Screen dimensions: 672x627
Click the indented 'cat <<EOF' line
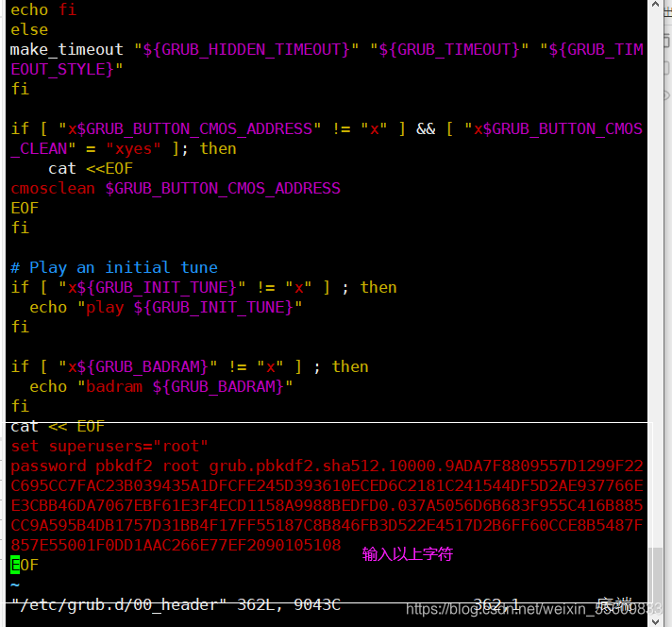(91, 168)
